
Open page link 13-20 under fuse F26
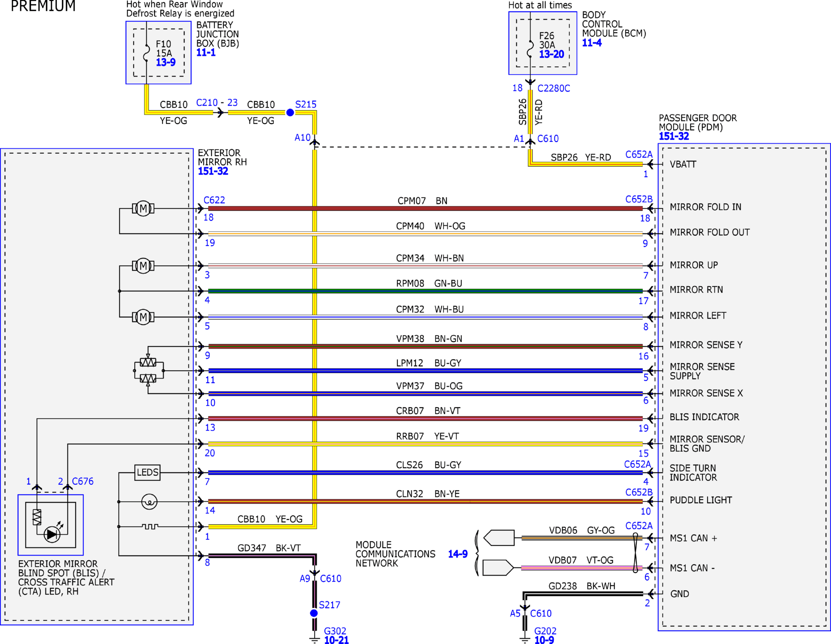(551, 54)
